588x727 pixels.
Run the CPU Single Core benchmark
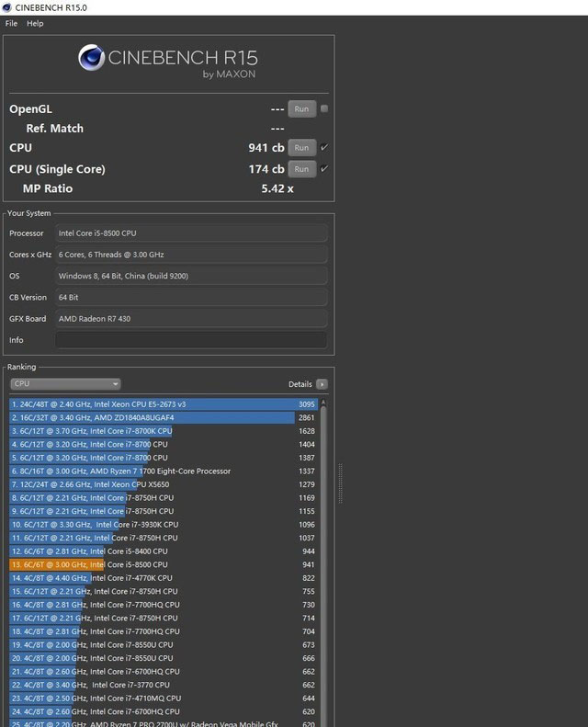(301, 169)
